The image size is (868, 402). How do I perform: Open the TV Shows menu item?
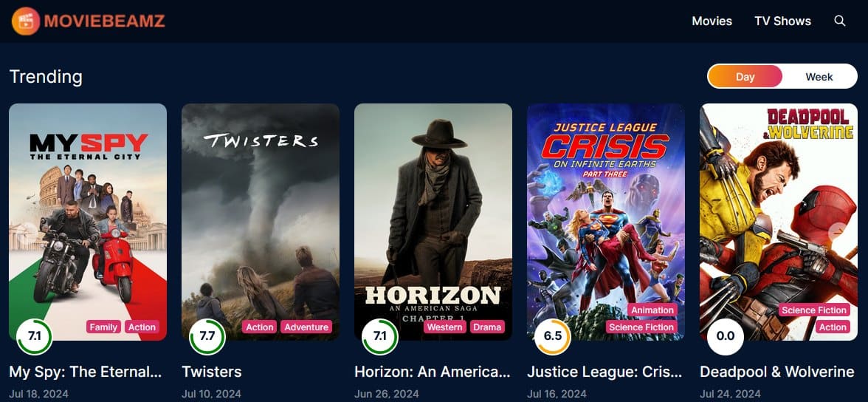(x=782, y=21)
